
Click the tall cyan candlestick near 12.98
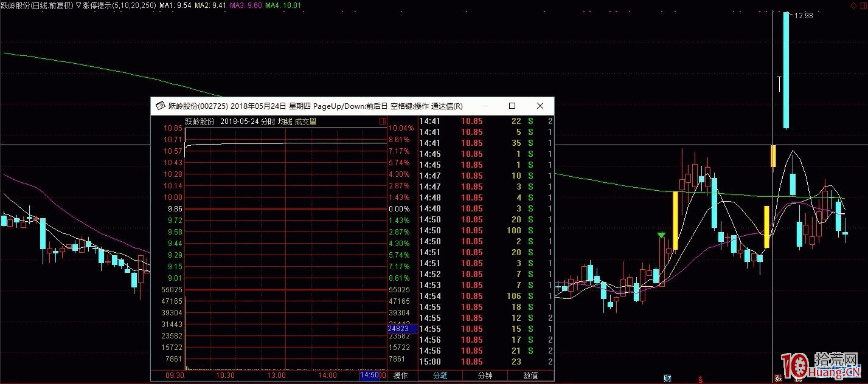coord(786,70)
